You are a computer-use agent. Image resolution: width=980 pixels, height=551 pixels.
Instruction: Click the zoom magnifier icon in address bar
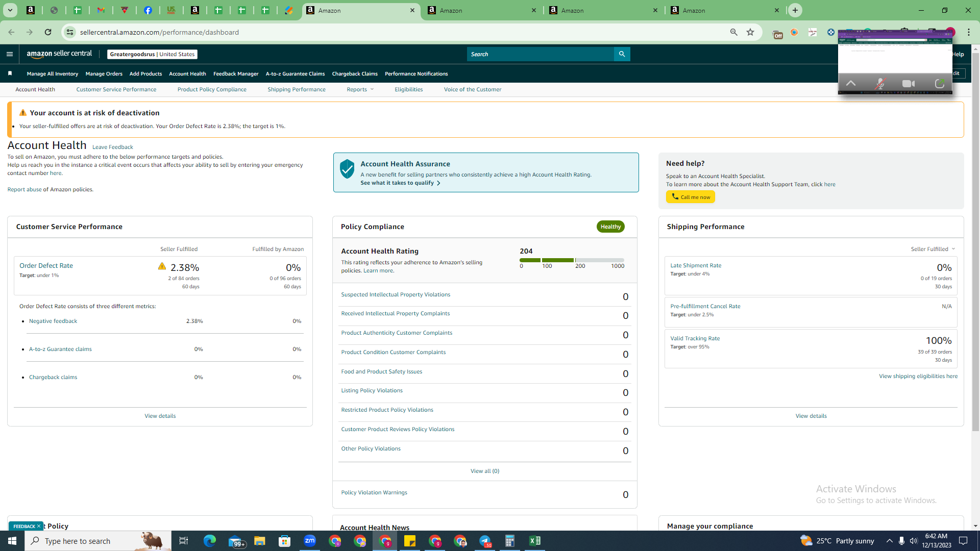(733, 32)
